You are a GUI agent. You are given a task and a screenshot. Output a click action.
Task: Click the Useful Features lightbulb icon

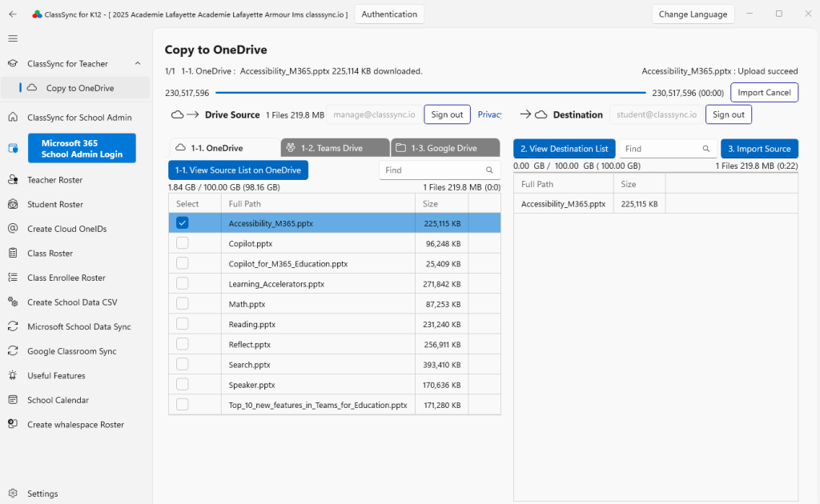(13, 375)
